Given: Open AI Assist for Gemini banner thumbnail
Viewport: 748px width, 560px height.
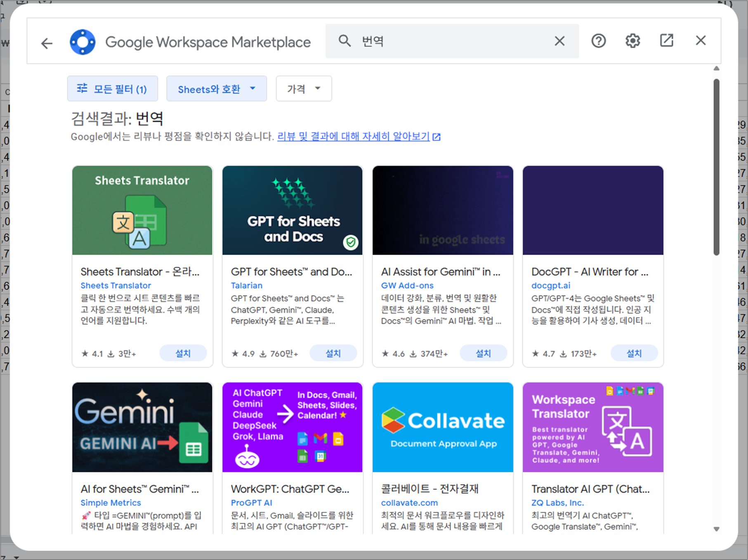Looking at the screenshot, I should tap(443, 210).
